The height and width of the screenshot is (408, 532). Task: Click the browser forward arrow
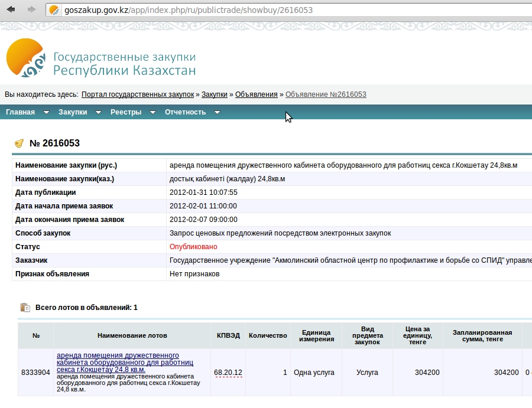31,9
